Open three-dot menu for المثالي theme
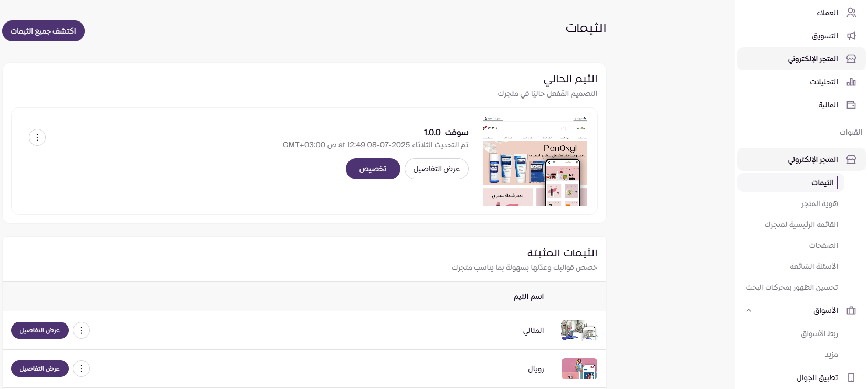This screenshot has width=868, height=389. tap(81, 330)
